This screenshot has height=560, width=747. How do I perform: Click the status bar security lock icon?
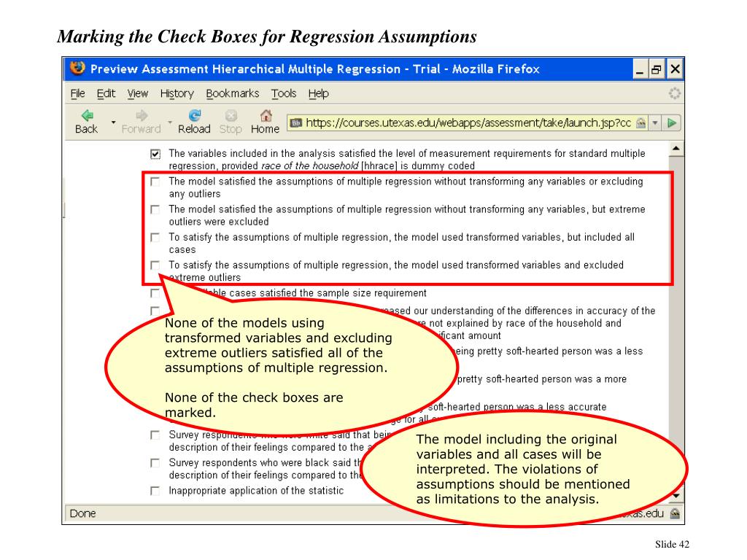pyautogui.click(x=675, y=513)
